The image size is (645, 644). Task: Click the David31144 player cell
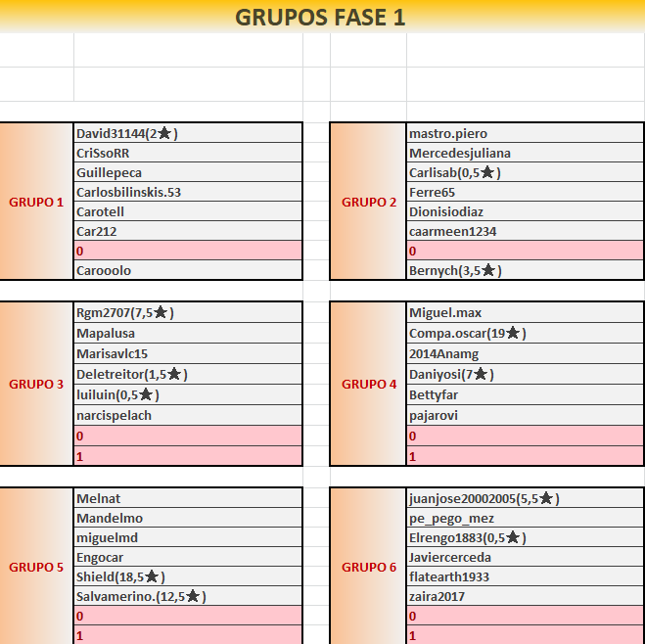pyautogui.click(x=187, y=133)
